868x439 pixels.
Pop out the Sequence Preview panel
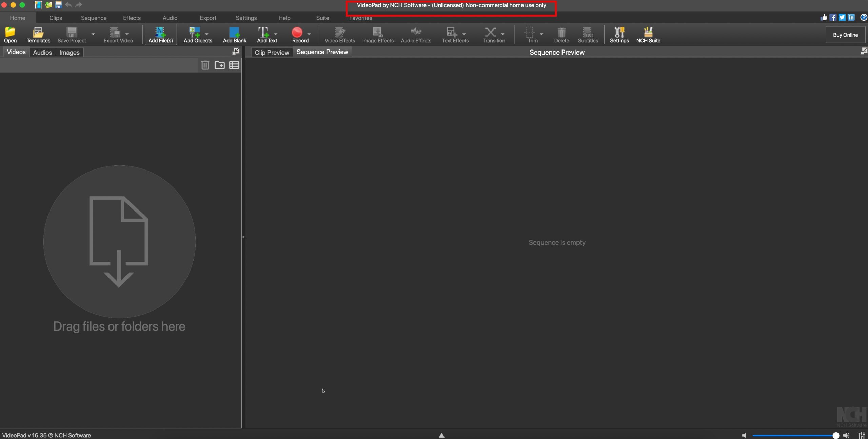point(864,51)
